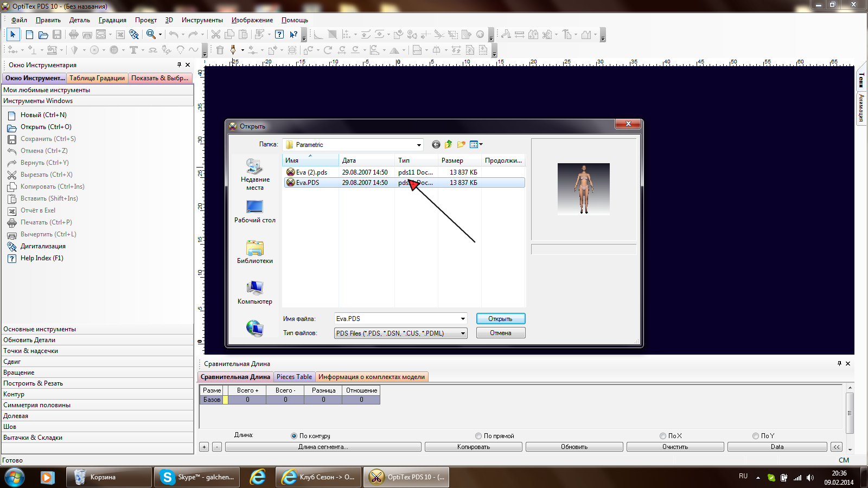868x488 pixels.
Task: Go up one folder level in the dialog
Action: (x=448, y=144)
